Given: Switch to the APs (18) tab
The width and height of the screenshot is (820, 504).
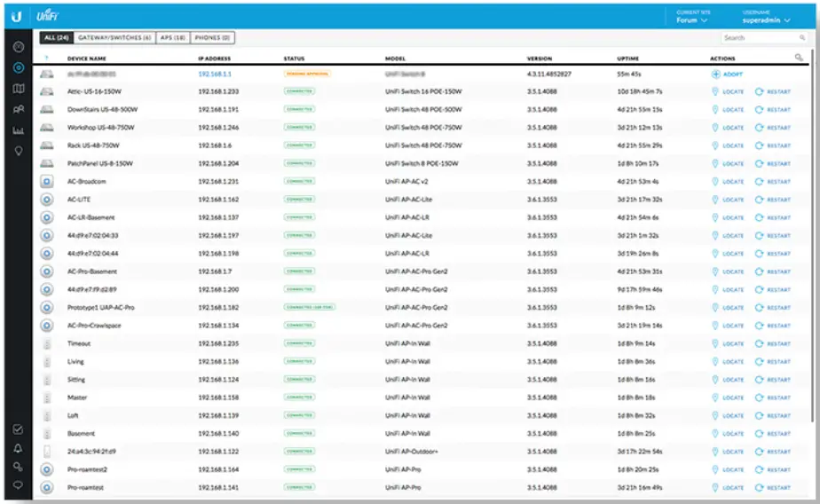Looking at the screenshot, I should point(173,37).
